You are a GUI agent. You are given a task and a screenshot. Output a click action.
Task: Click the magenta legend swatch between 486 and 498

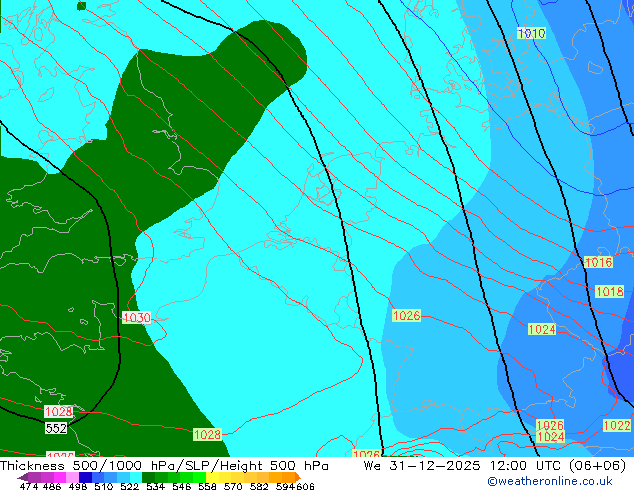coord(59,477)
